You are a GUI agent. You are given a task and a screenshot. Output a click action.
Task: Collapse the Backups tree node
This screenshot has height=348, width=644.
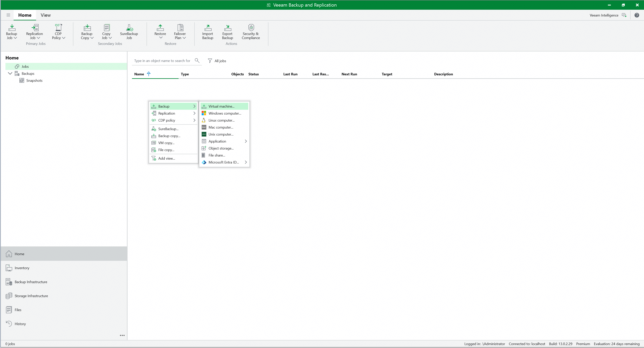[10, 74]
